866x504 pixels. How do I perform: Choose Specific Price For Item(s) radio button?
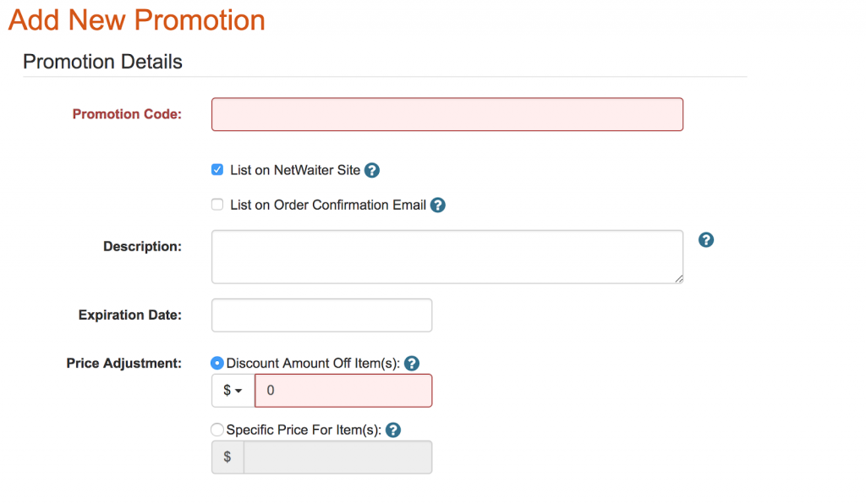217,430
